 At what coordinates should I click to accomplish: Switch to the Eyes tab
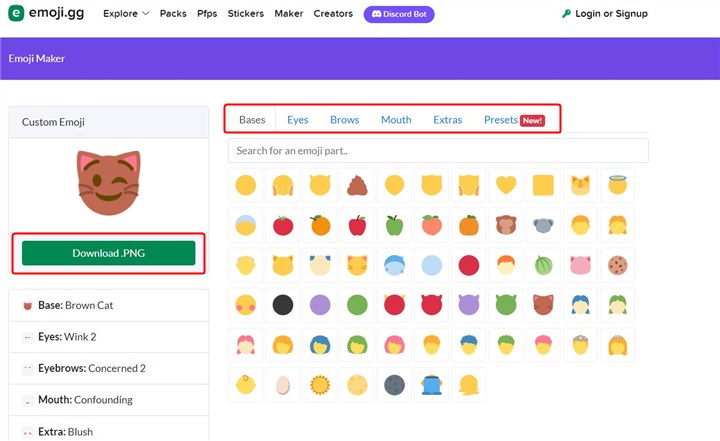tap(297, 120)
